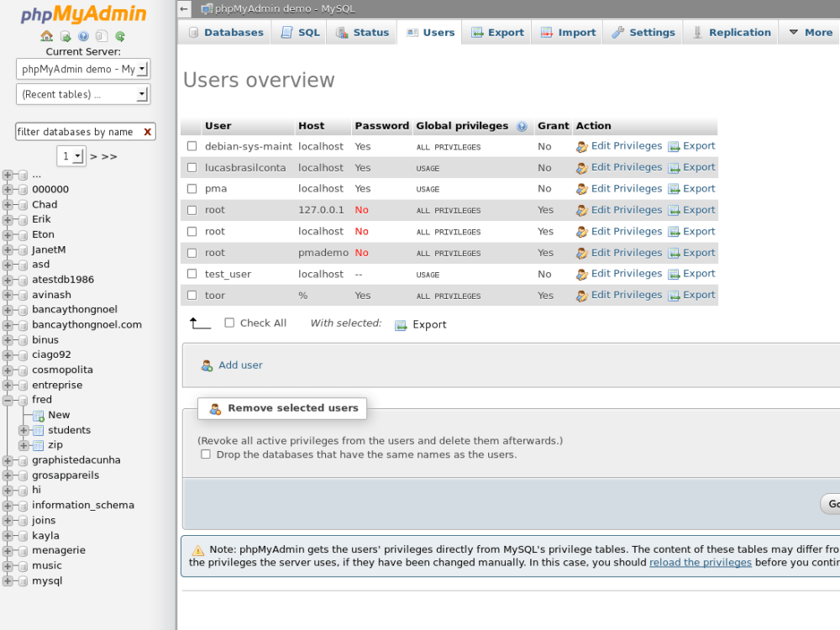Image resolution: width=840 pixels, height=630 pixels.
Task: Click the phpMyAdmin logo
Action: [83, 14]
